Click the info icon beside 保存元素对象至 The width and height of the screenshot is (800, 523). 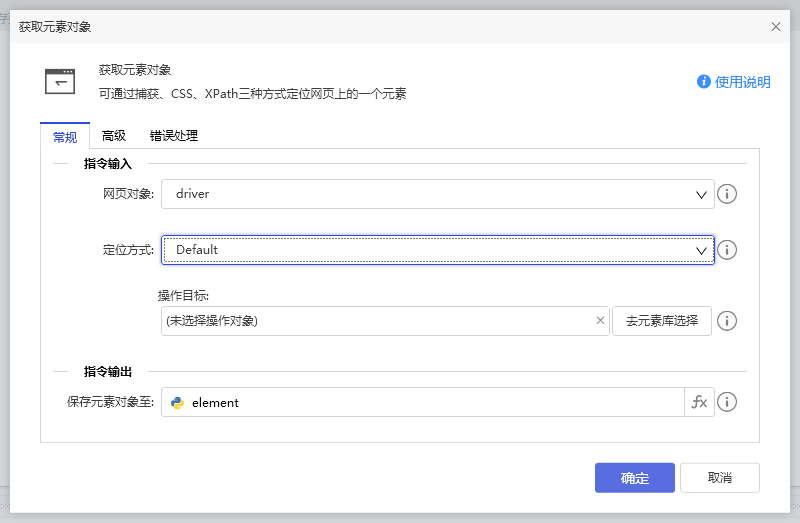(727, 402)
